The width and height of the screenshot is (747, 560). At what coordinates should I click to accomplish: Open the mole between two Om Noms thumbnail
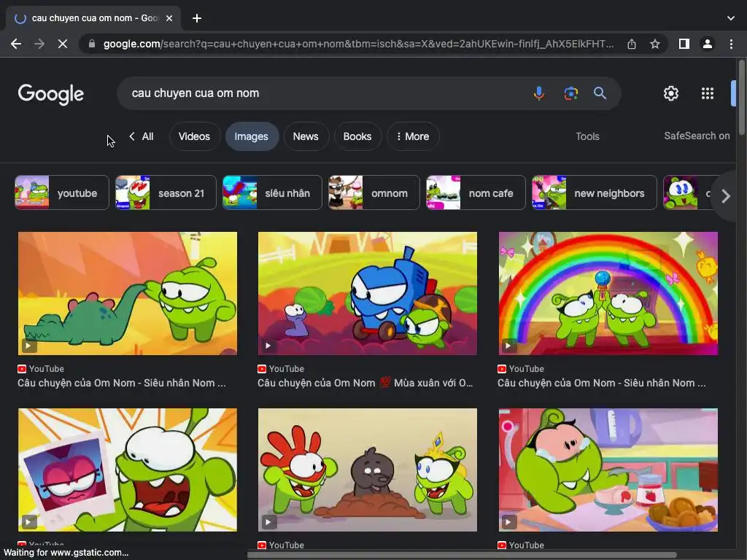point(368,470)
